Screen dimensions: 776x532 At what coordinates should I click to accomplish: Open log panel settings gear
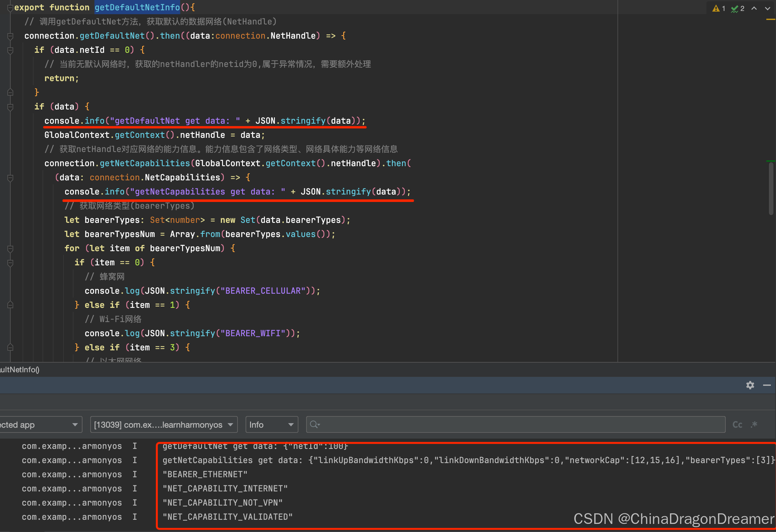tap(750, 385)
